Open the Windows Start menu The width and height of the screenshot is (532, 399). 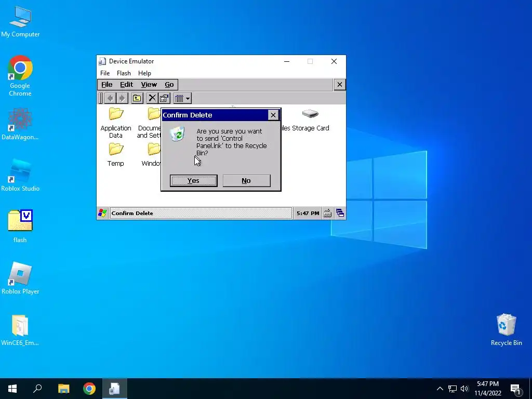click(x=12, y=389)
